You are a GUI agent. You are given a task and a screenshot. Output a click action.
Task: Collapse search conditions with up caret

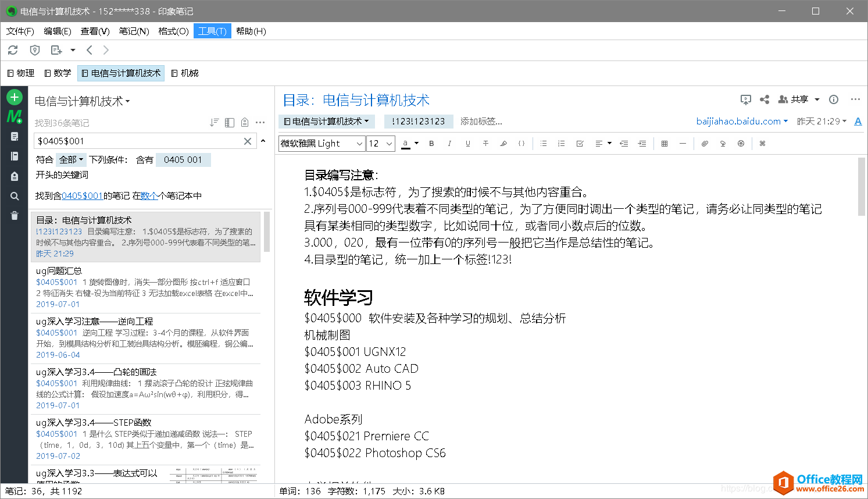(263, 141)
